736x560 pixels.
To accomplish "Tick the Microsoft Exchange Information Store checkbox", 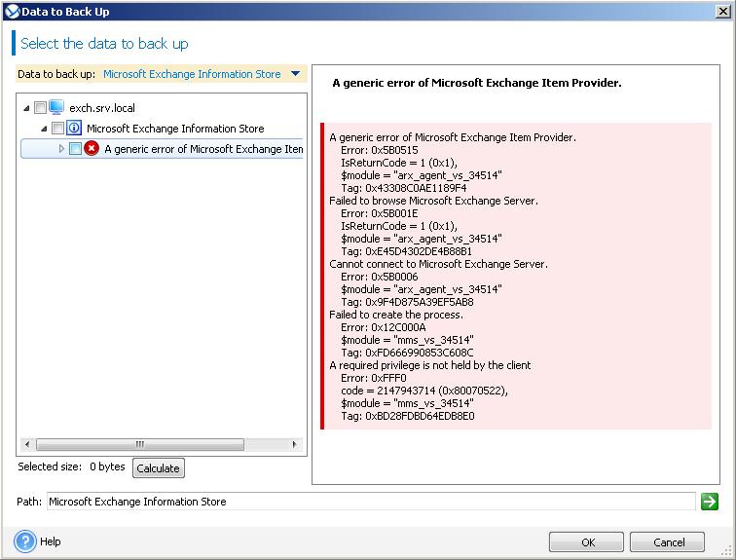I will (x=57, y=128).
